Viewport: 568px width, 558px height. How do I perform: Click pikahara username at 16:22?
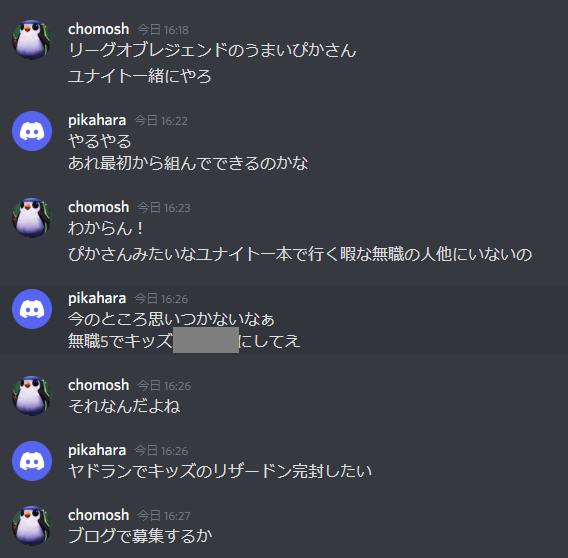(97, 120)
